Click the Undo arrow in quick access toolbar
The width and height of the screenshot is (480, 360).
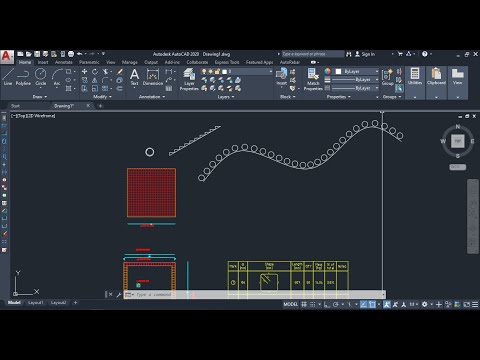80,54
